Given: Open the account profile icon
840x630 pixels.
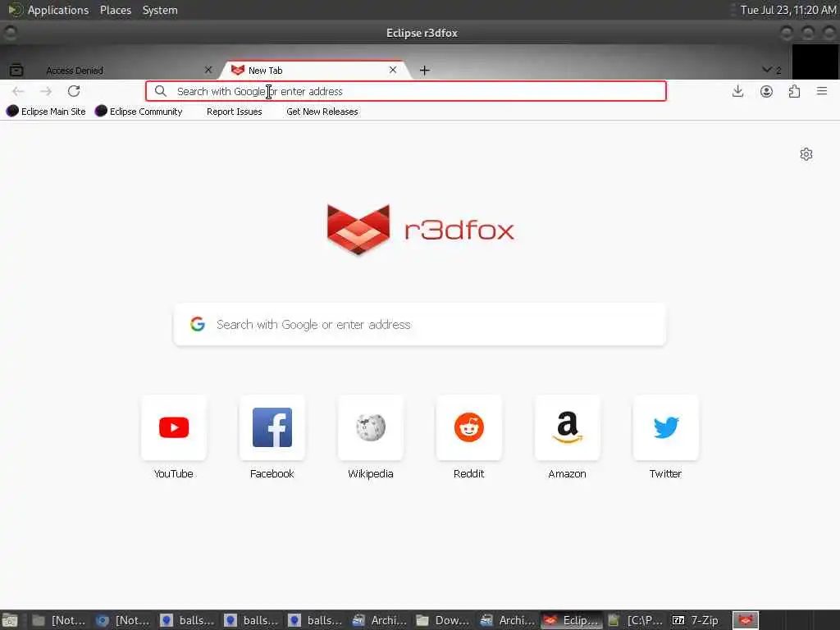Looking at the screenshot, I should pos(767,91).
